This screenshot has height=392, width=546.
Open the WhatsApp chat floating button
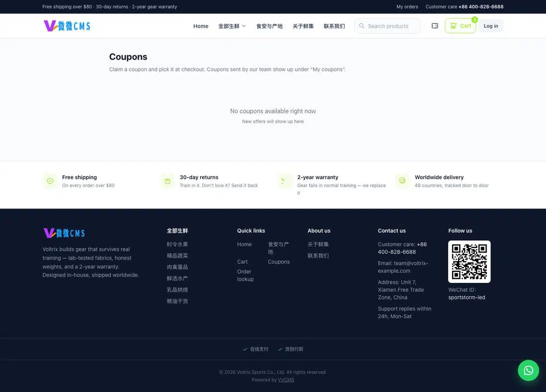point(528,370)
